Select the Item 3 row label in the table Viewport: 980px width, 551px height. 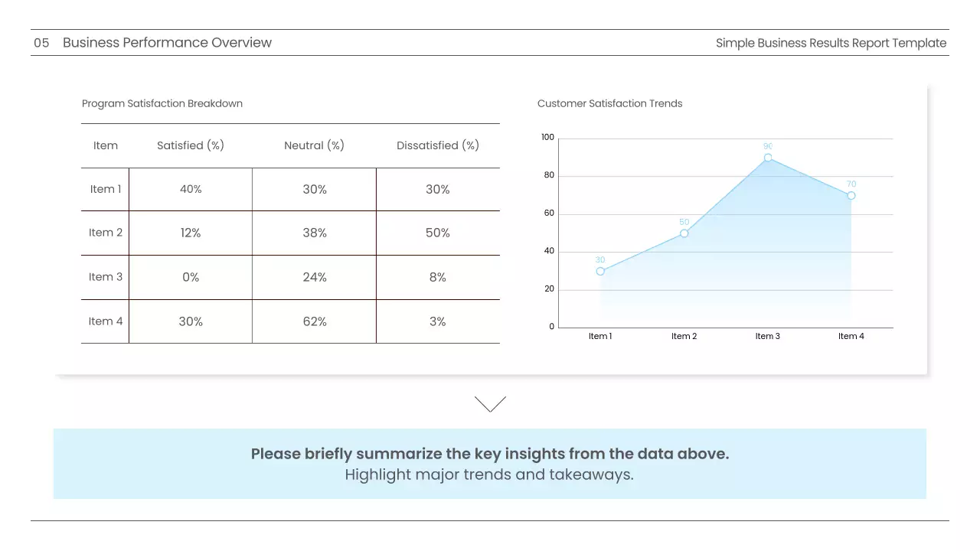click(106, 277)
